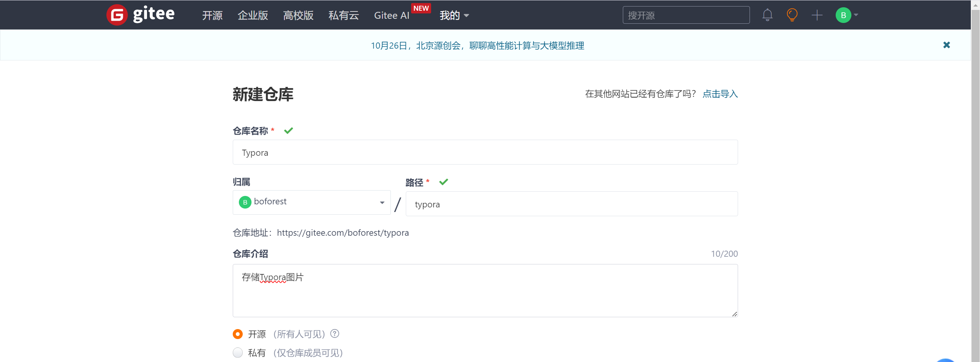Image resolution: width=980 pixels, height=362 pixels.
Task: Click the help question mark beside 开源 option
Action: tap(335, 334)
